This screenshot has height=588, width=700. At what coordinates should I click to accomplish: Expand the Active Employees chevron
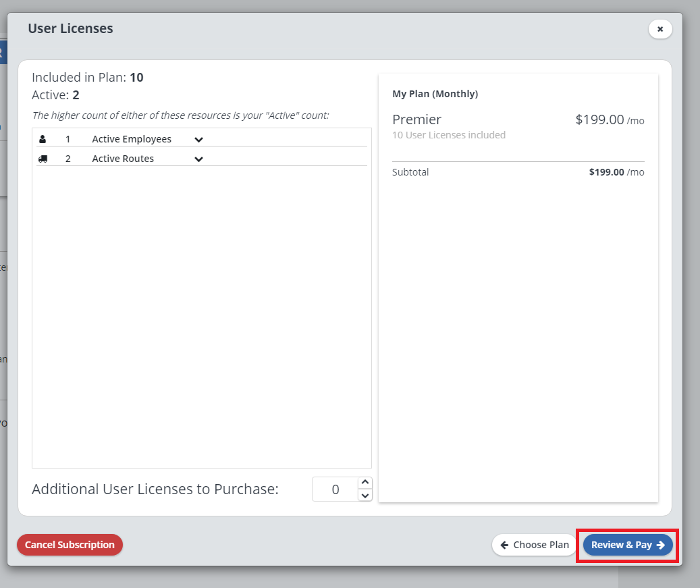coord(198,140)
